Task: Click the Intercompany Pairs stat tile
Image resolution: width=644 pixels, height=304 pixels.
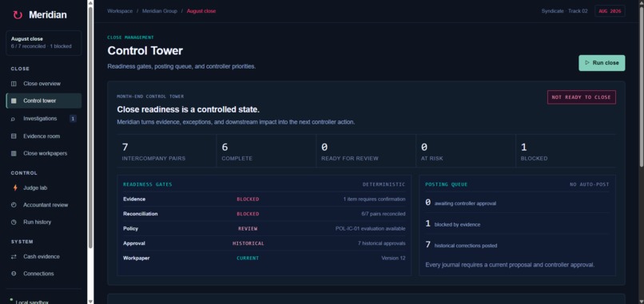Action: pos(166,151)
